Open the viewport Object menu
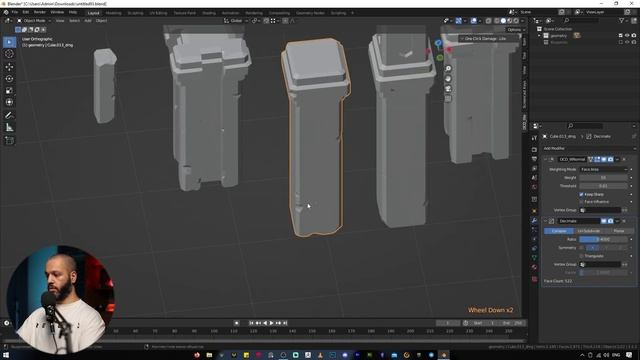Viewport: 640px width, 360px height. 101,20
